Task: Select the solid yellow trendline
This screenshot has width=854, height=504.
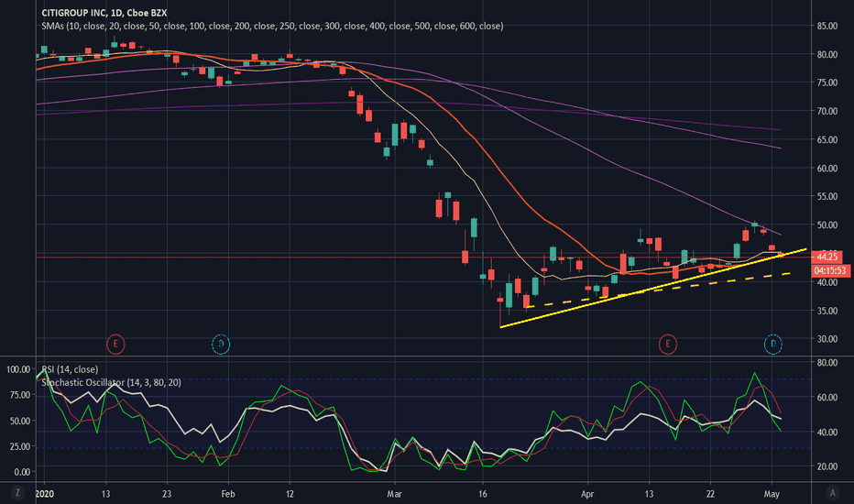Action: tap(653, 289)
